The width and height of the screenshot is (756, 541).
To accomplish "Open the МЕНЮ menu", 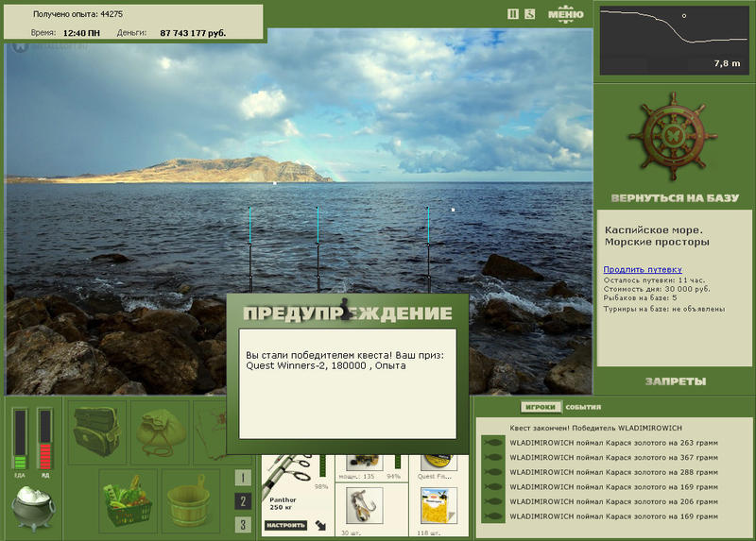I will coord(565,14).
